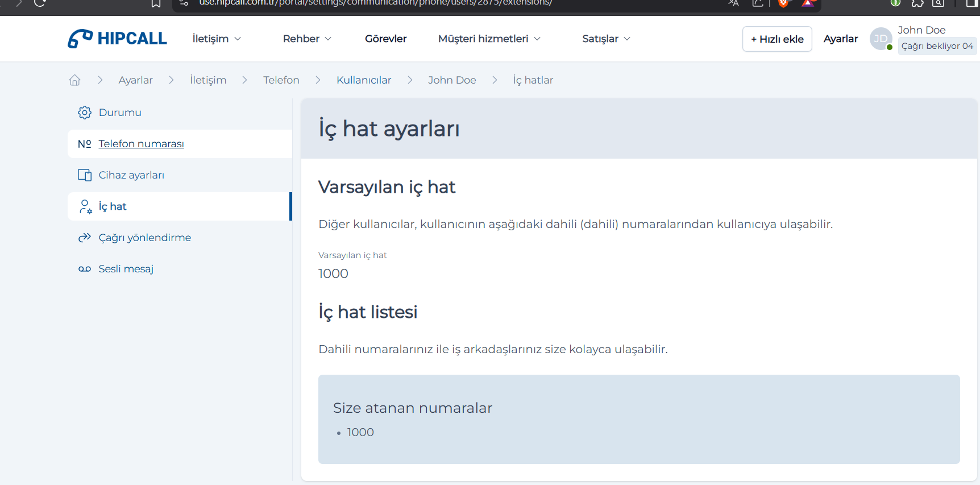Reload the page in the browser
The image size is (980, 485).
[40, 3]
